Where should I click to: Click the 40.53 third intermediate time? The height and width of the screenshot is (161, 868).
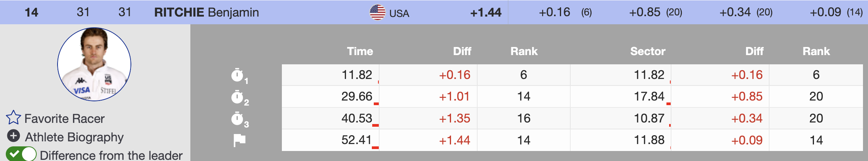(x=356, y=118)
